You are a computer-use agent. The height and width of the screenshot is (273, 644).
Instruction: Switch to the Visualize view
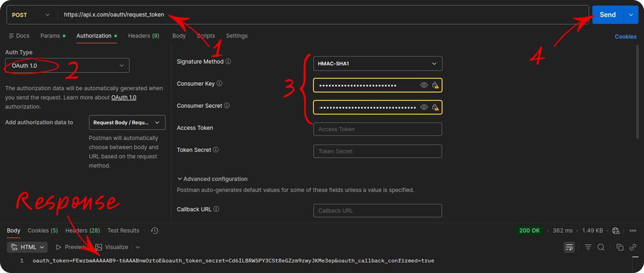click(x=112, y=247)
